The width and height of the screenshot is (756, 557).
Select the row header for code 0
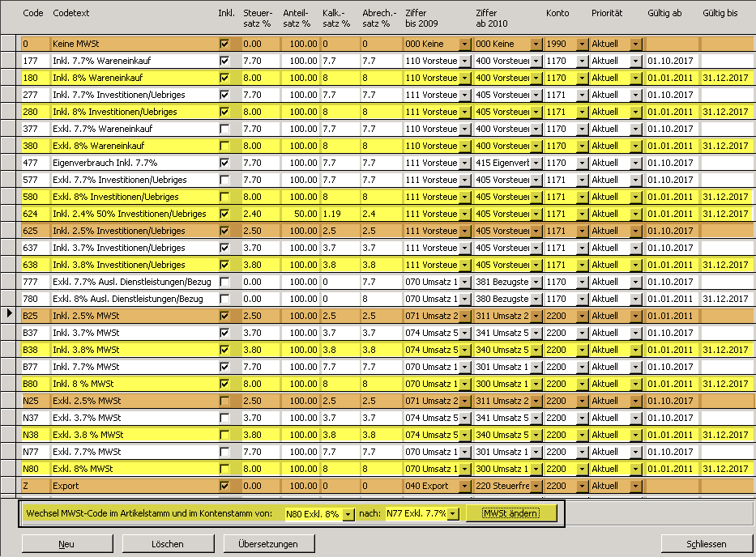(9, 44)
